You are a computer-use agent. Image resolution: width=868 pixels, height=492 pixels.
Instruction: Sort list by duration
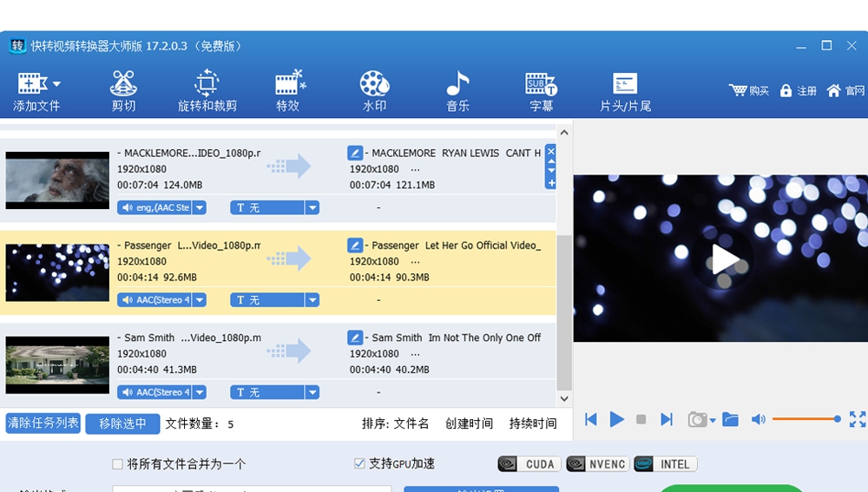(x=533, y=423)
